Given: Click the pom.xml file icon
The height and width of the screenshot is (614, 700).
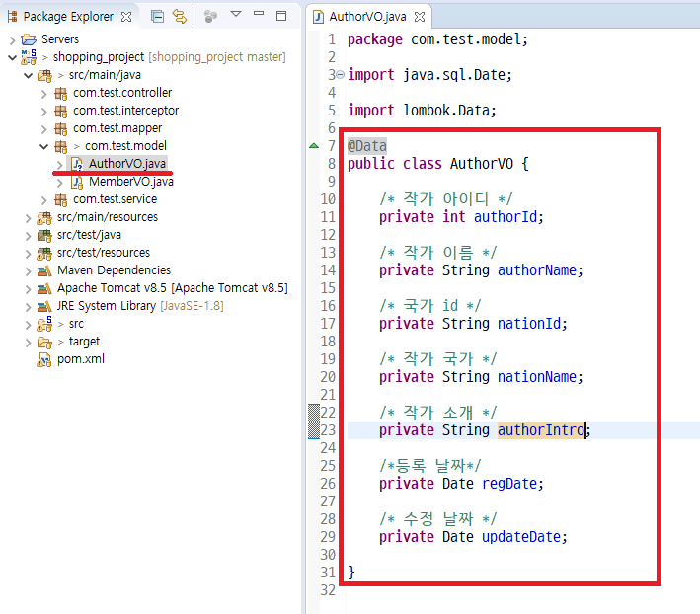Looking at the screenshot, I should click(44, 359).
